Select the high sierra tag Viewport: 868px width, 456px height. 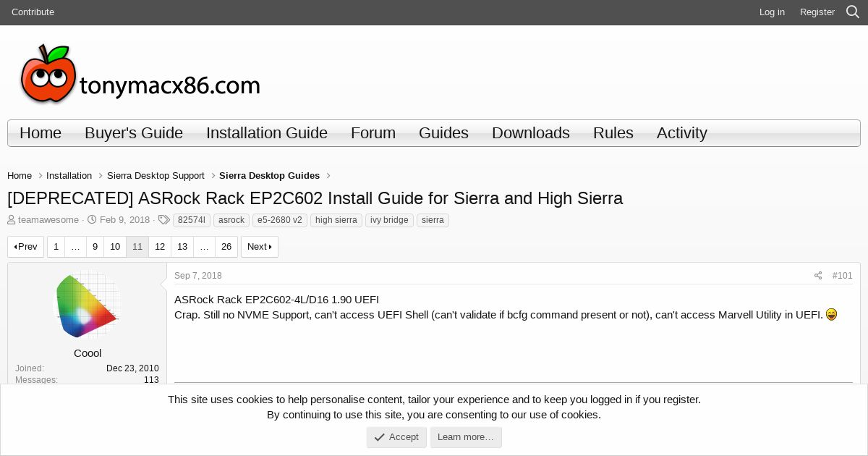point(336,220)
